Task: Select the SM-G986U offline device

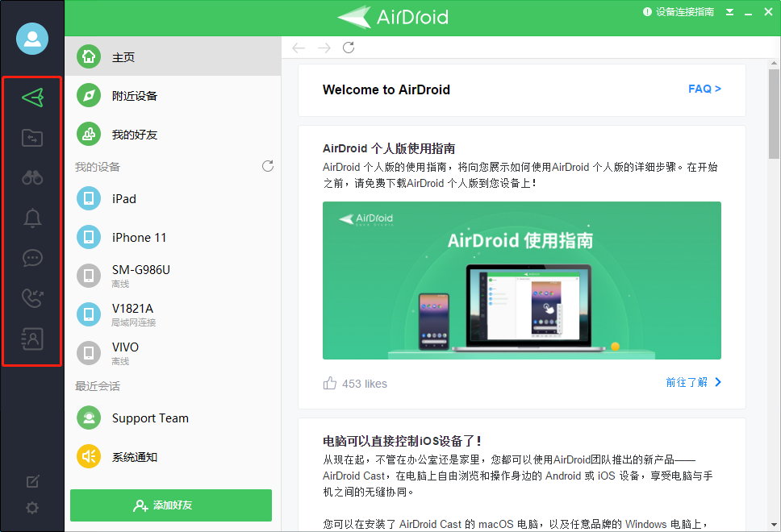Action: pos(173,276)
